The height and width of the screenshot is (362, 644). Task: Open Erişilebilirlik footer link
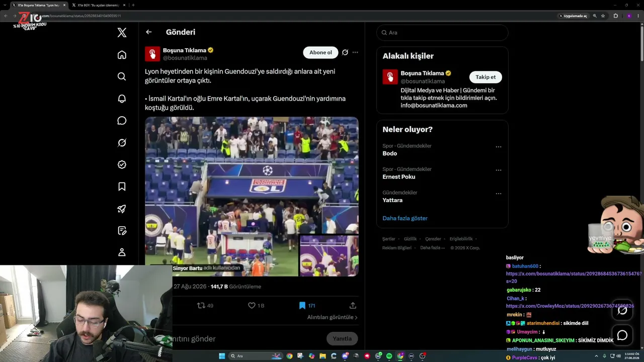click(x=461, y=239)
